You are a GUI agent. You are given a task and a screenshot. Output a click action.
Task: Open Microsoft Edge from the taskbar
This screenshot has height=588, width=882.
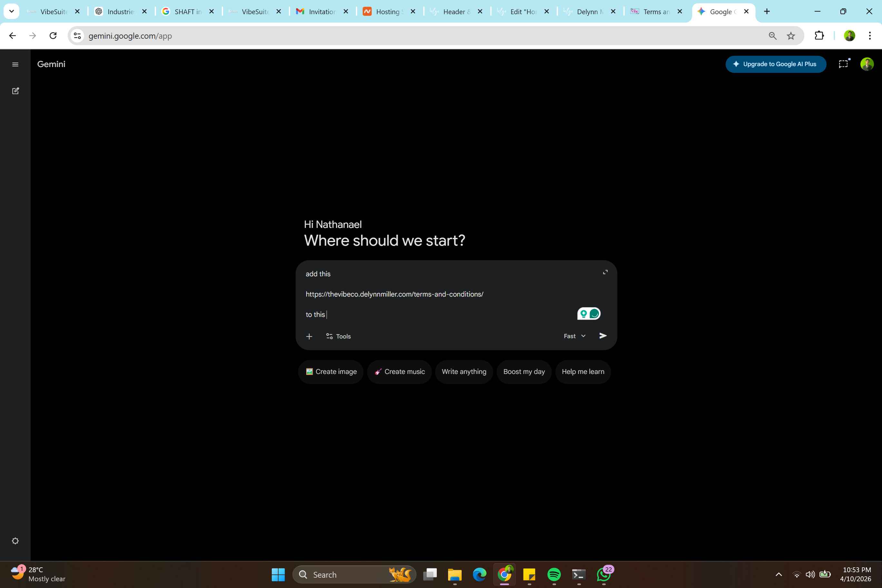[479, 574]
